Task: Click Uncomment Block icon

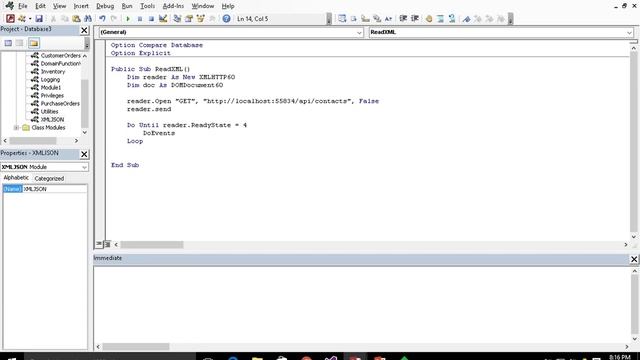Action: [x=452, y=19]
